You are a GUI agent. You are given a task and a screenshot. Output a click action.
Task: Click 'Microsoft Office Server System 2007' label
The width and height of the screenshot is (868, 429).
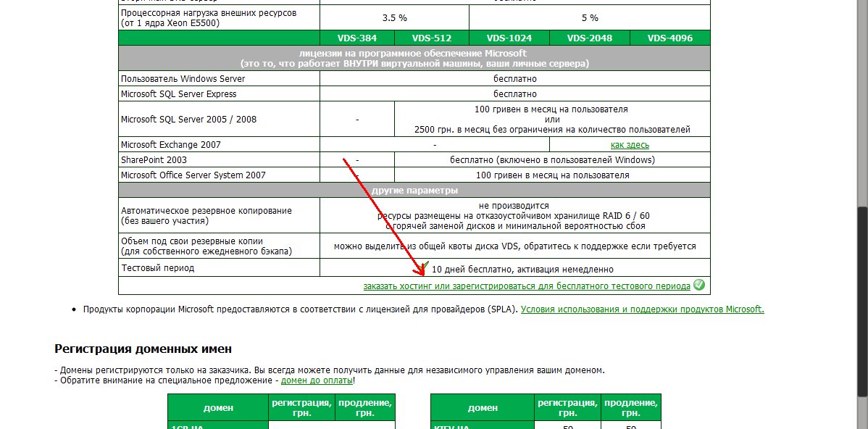193,175
